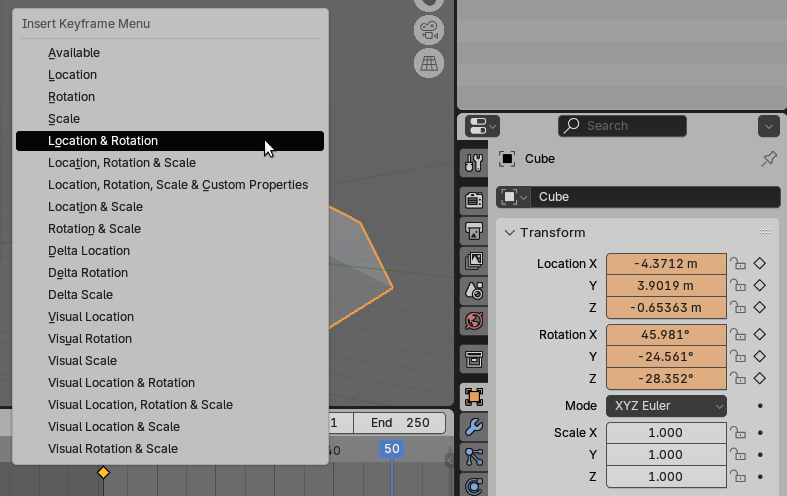Click the Rotation X value field
This screenshot has height=496, width=787.
pyautogui.click(x=666, y=335)
